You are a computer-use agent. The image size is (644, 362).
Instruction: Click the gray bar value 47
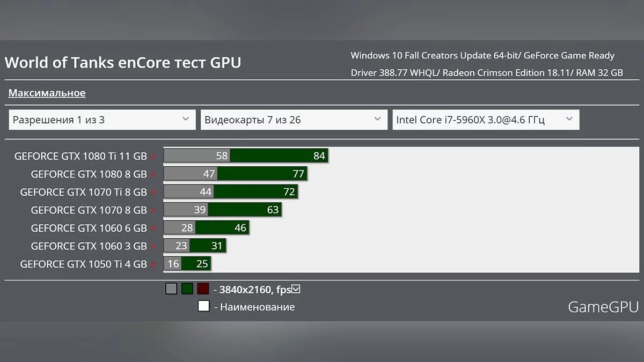coord(209,174)
